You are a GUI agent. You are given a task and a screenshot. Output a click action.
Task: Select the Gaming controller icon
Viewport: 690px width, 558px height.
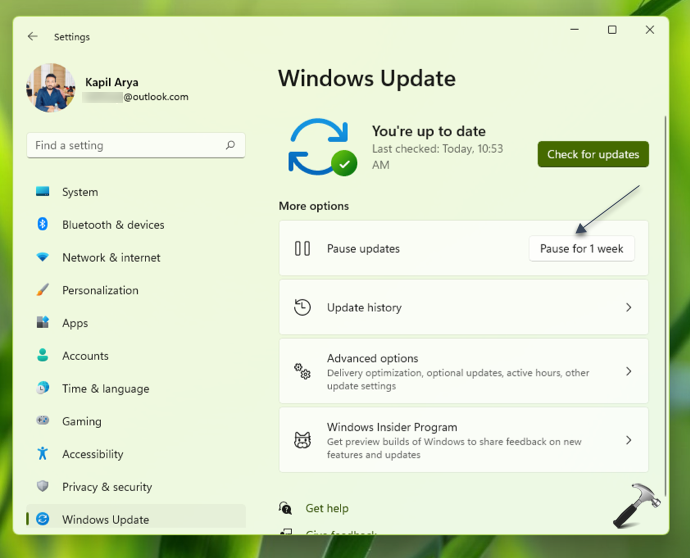pyautogui.click(x=43, y=420)
